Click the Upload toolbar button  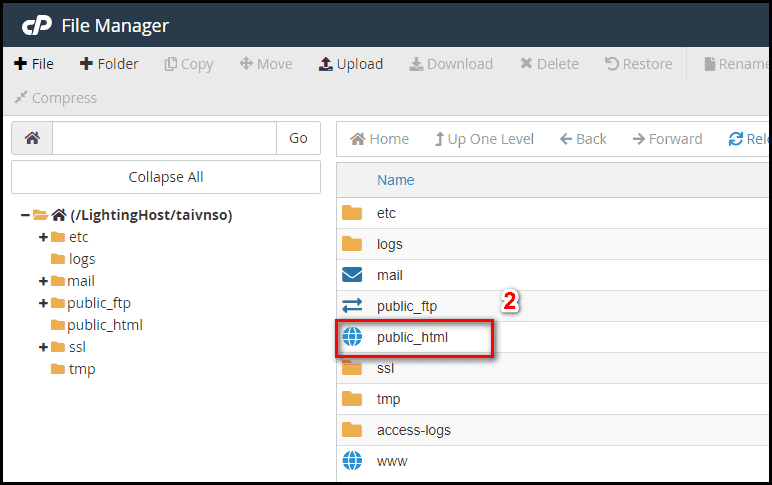[x=351, y=64]
